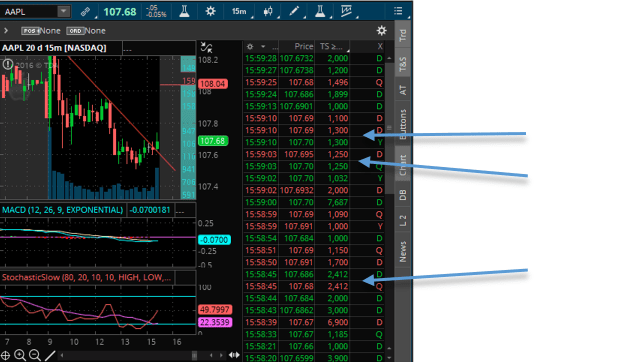Open dropdown arrow beside Time & Sales gear
Viewport: 617px width, 362px height.
coord(263,47)
